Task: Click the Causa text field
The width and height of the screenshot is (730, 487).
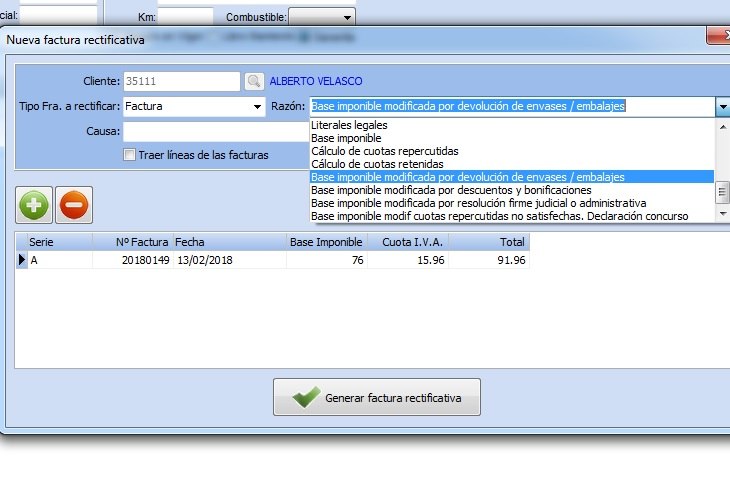Action: pyautogui.click(x=216, y=132)
